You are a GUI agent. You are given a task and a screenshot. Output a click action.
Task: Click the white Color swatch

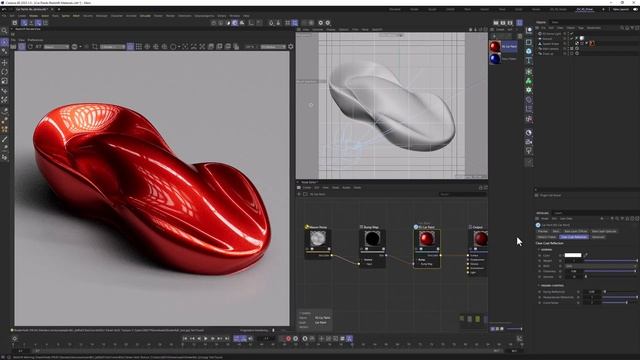pos(573,255)
